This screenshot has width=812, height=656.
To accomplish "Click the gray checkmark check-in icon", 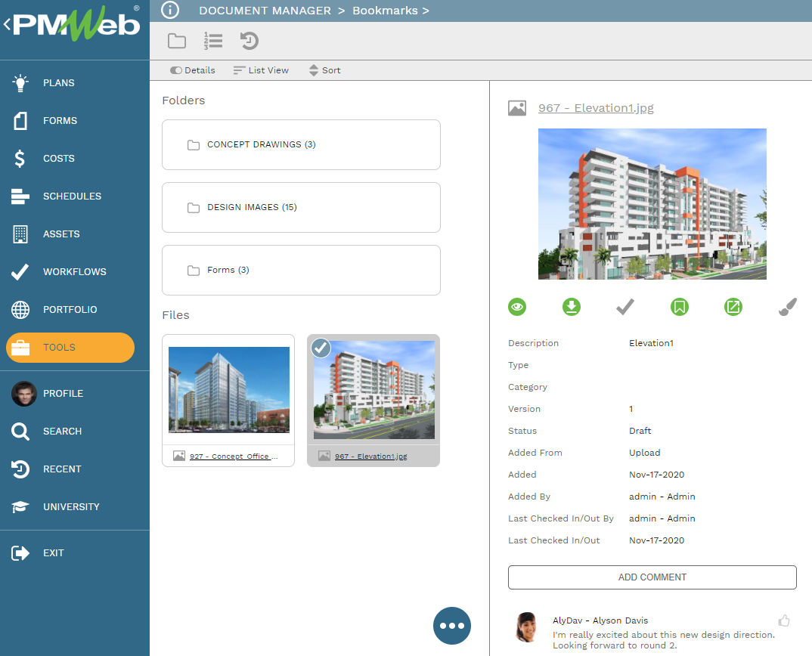I will click(625, 307).
